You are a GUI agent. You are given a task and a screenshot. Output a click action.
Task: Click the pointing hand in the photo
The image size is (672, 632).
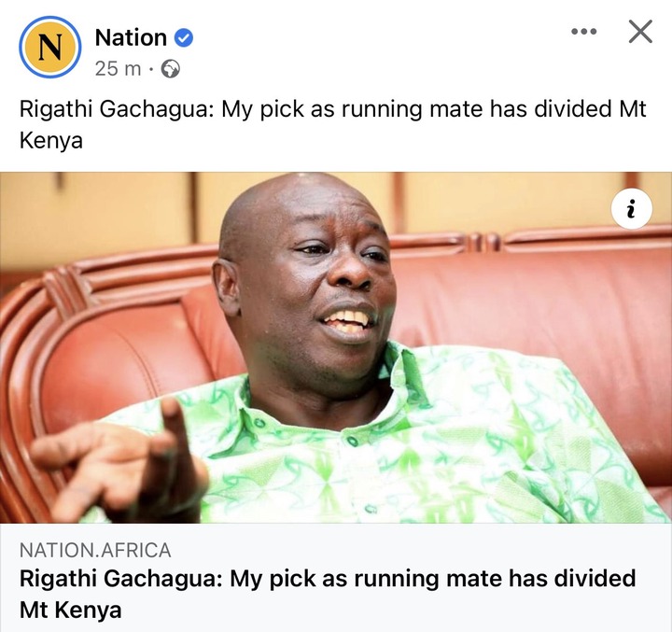118,463
